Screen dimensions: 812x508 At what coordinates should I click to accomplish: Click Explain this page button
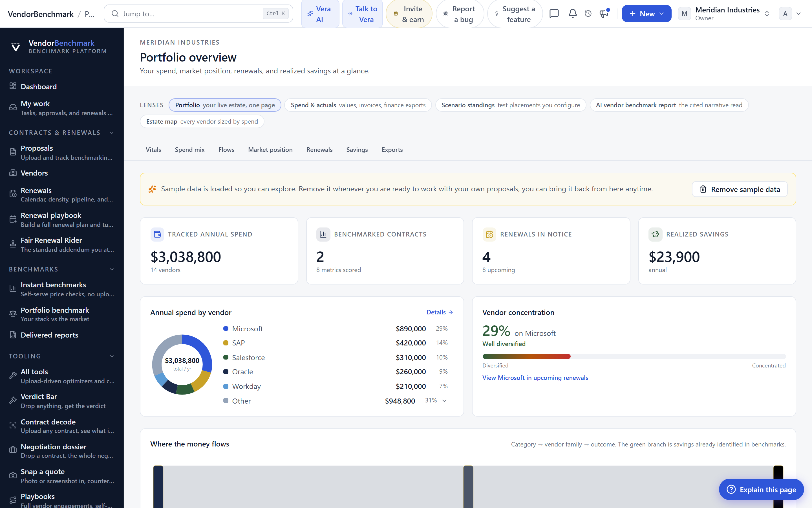point(761,490)
